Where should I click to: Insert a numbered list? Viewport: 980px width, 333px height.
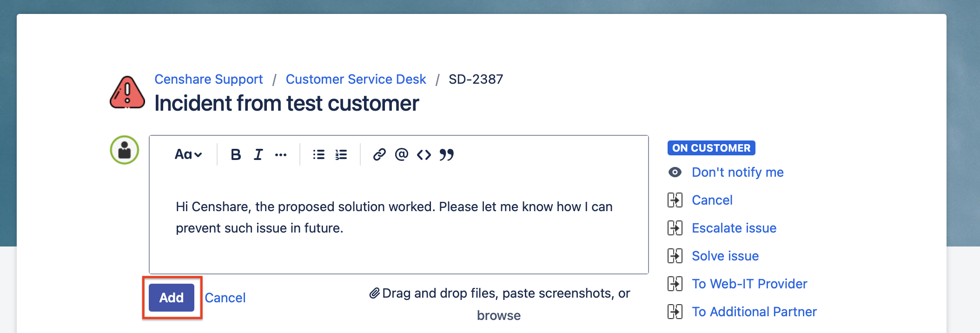pyautogui.click(x=341, y=154)
